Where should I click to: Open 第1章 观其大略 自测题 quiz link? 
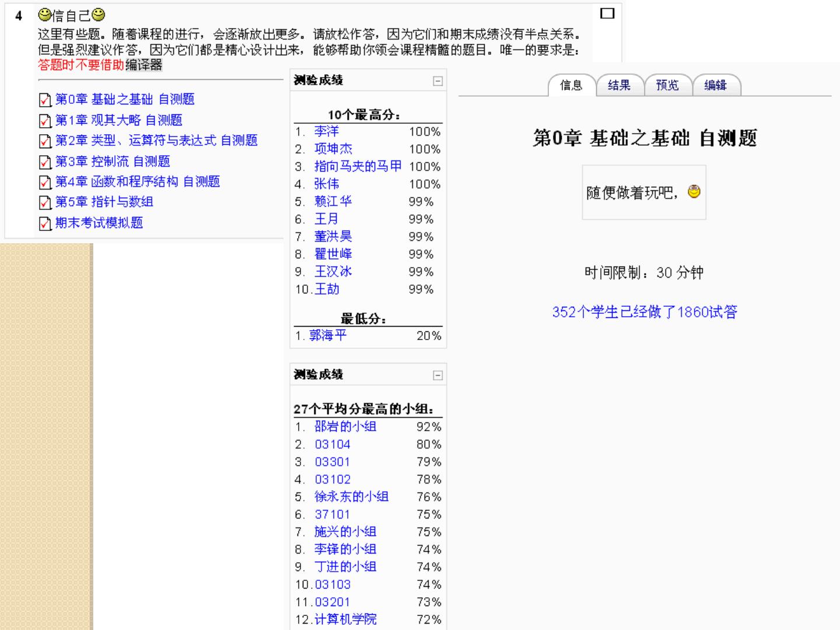[x=119, y=120]
